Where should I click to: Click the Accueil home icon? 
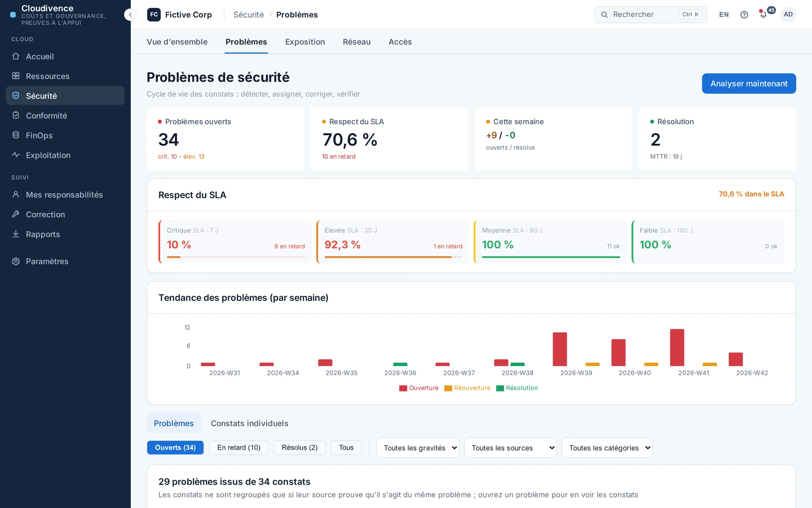tap(16, 56)
